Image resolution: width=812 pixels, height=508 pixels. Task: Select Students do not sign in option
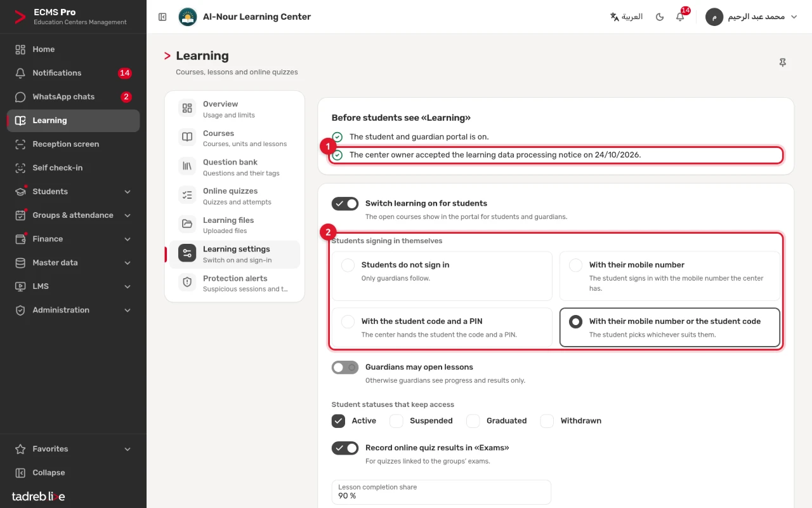tap(442, 276)
